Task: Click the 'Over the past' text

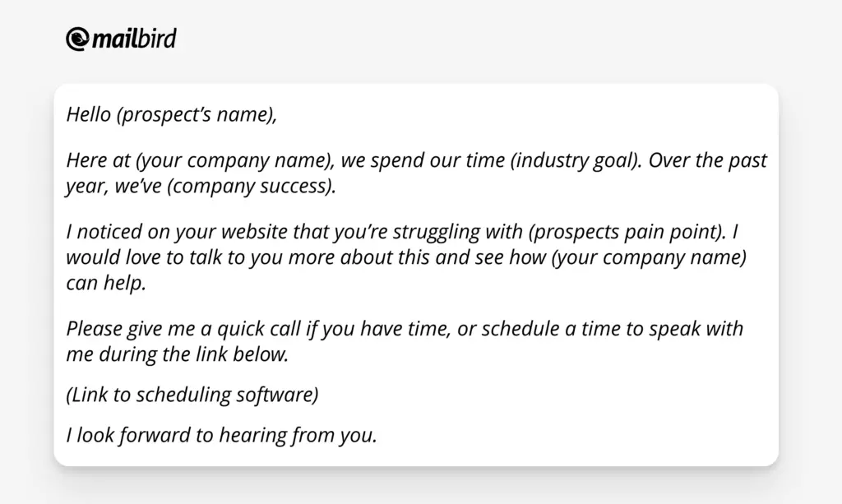Action: click(x=708, y=160)
